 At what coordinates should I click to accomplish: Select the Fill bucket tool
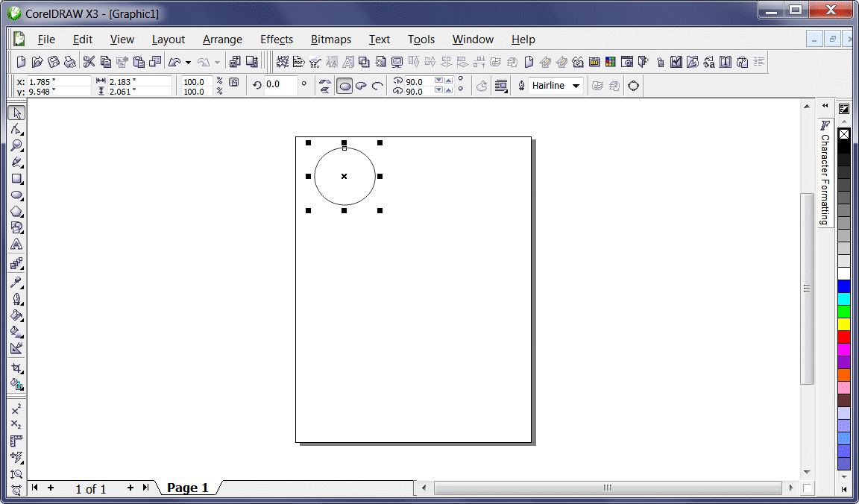coord(16,315)
